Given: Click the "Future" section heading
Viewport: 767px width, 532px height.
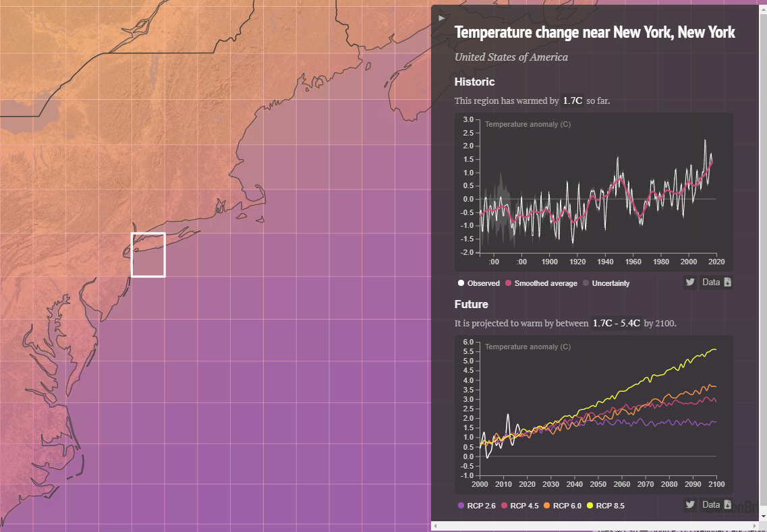Looking at the screenshot, I should [x=471, y=304].
